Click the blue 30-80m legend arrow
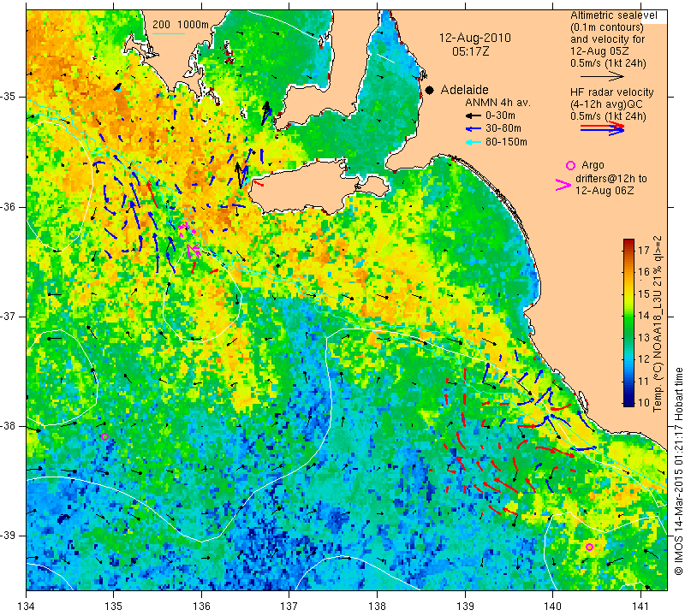The height and width of the screenshot is (616, 685). click(x=473, y=129)
